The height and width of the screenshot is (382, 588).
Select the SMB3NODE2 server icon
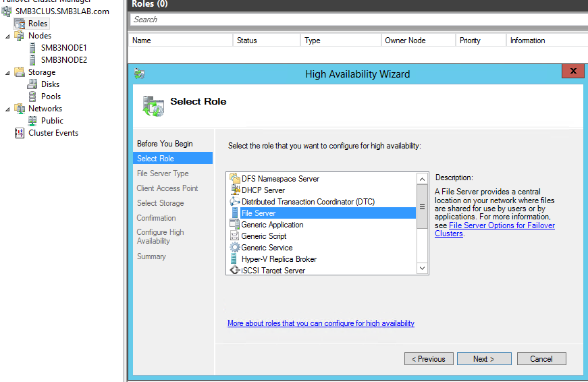[x=32, y=59]
